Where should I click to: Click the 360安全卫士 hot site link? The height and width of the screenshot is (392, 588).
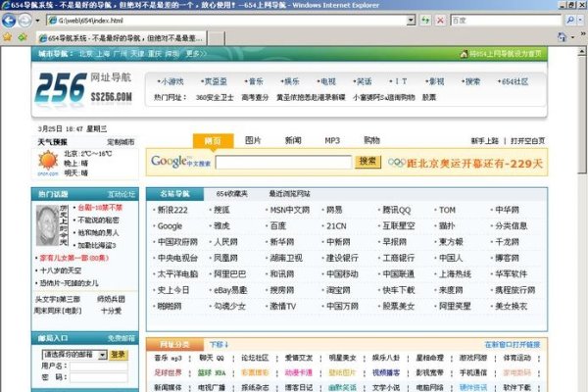point(215,98)
